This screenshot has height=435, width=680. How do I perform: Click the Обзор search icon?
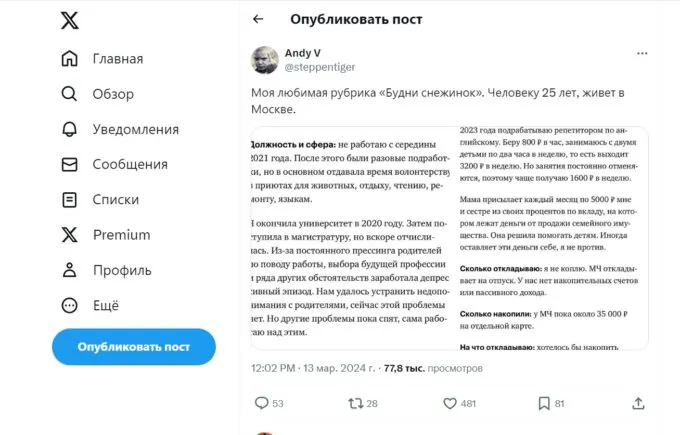point(69,94)
